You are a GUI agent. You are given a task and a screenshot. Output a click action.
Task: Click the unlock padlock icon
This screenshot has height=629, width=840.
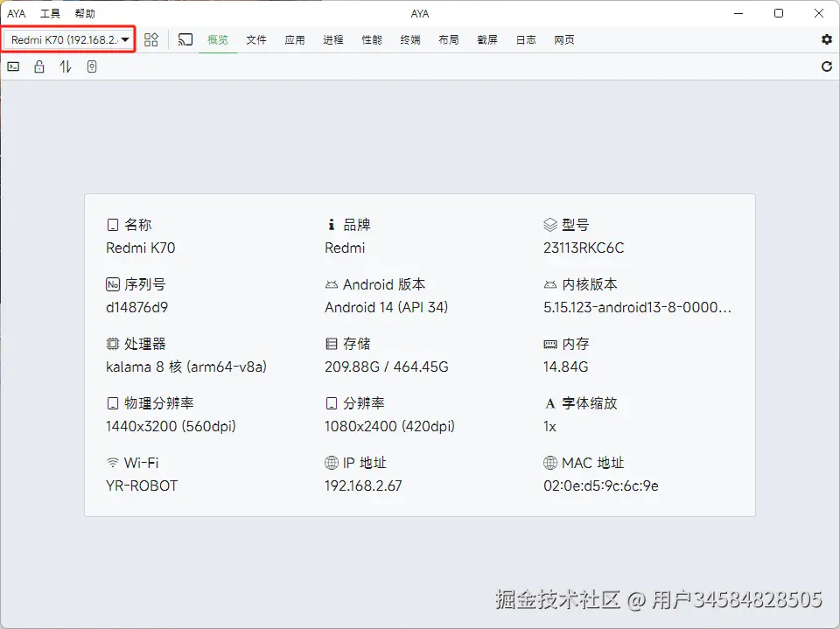pos(39,66)
